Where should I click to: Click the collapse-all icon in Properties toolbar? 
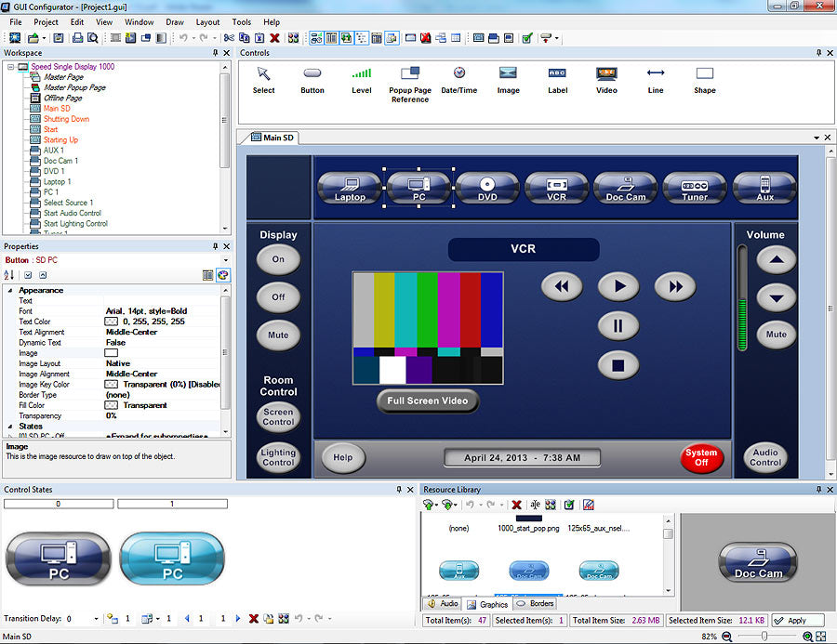(x=43, y=275)
